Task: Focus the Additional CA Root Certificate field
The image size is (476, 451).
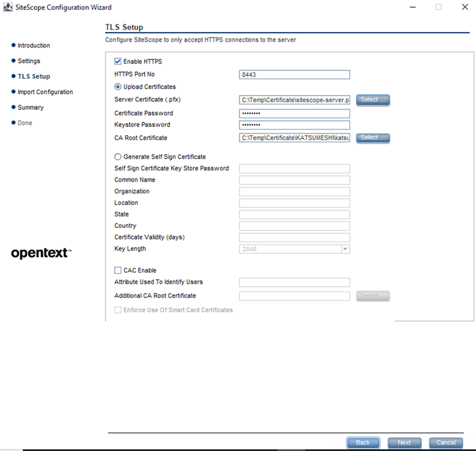Action: pos(294,296)
